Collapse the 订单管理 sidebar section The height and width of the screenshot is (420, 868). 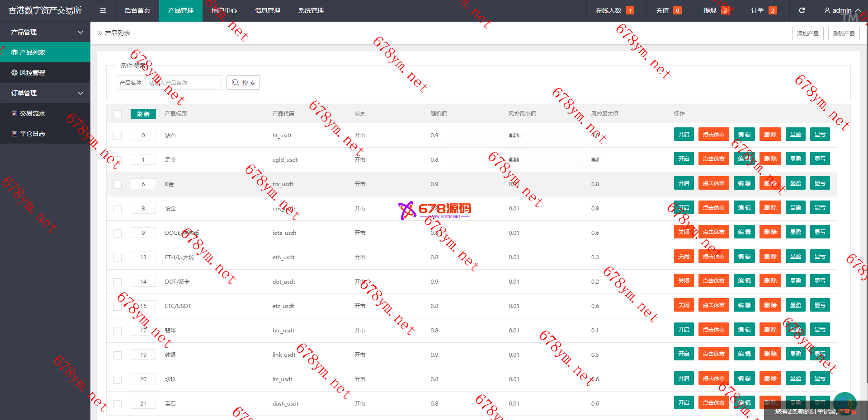click(80, 93)
